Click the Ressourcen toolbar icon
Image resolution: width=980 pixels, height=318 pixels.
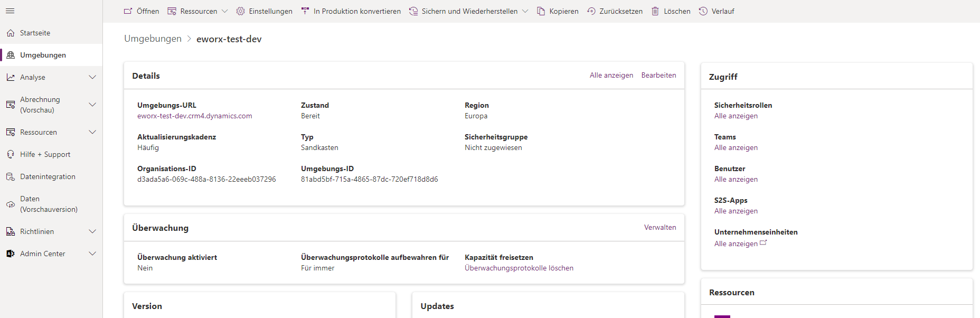172,11
